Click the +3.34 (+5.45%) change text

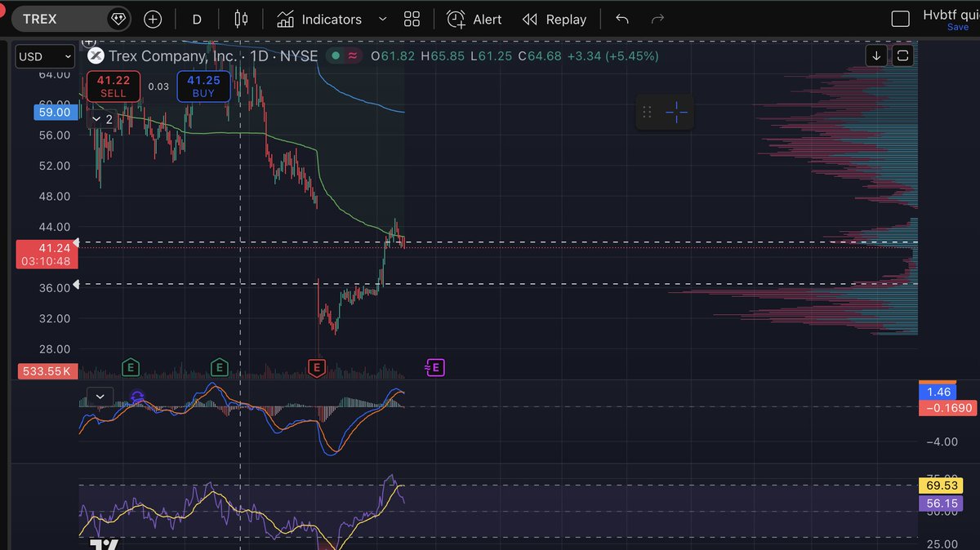click(x=612, y=55)
